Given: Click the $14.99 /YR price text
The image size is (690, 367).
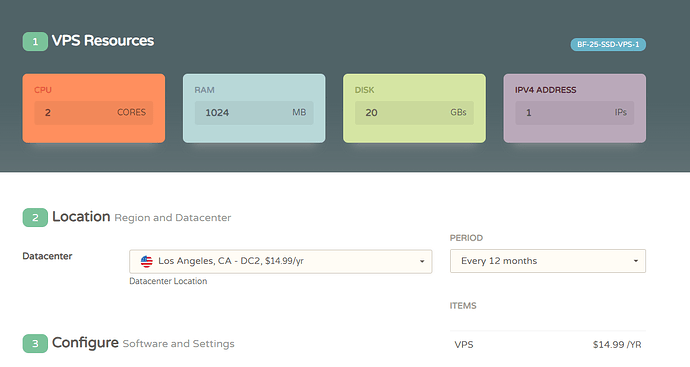Looking at the screenshot, I should coord(617,345).
